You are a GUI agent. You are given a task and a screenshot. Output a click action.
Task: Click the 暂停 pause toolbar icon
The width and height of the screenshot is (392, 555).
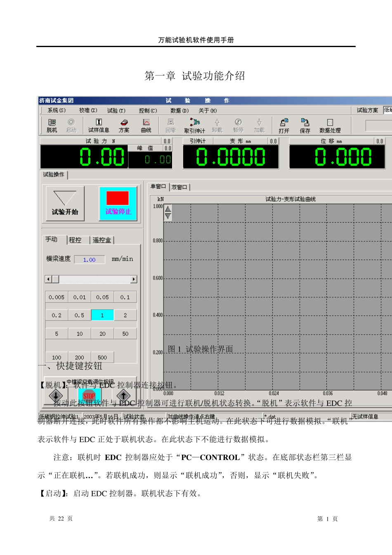pyautogui.click(x=238, y=126)
